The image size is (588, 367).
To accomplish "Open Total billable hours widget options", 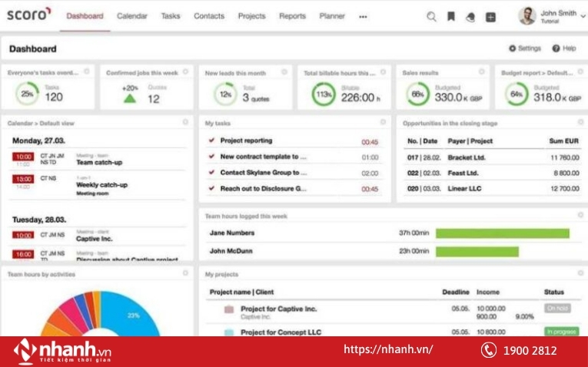I will click(383, 71).
